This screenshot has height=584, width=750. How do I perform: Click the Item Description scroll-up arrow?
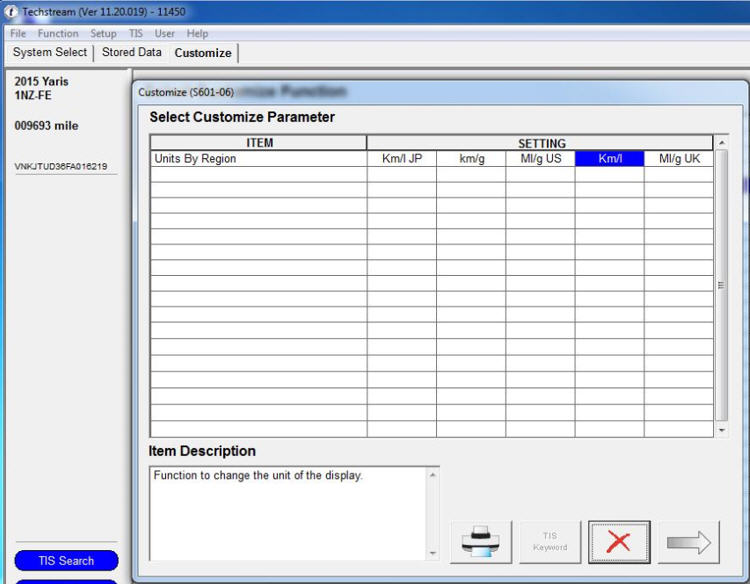click(x=433, y=474)
